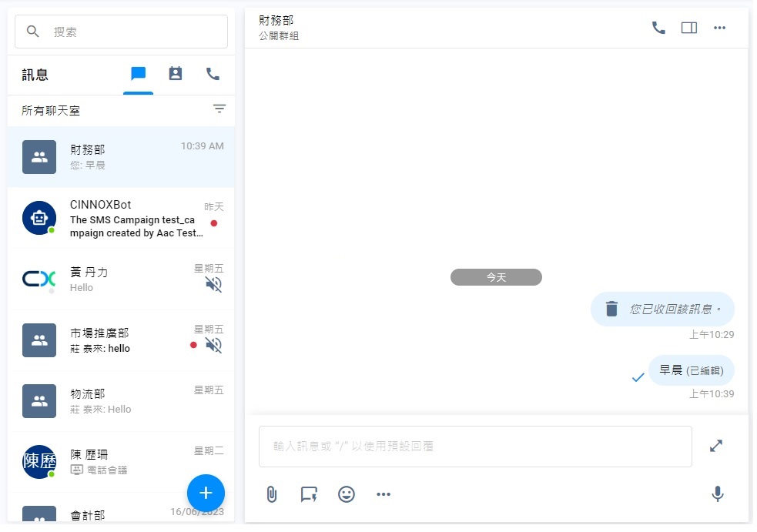Open the side panel layout icon

[x=688, y=27]
